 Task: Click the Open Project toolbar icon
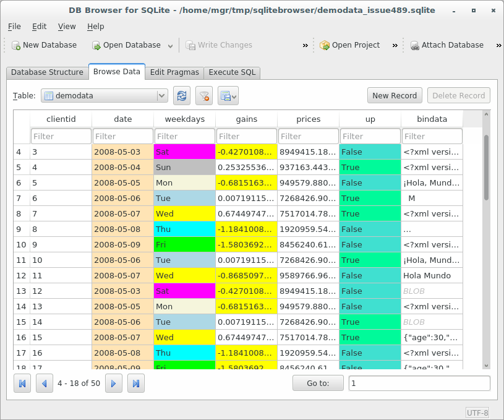click(324, 45)
